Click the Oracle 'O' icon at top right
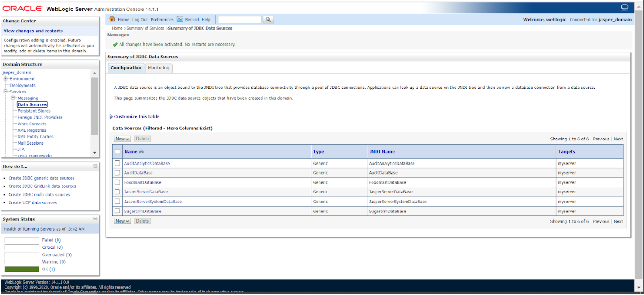The image size is (644, 295). pos(625,7)
